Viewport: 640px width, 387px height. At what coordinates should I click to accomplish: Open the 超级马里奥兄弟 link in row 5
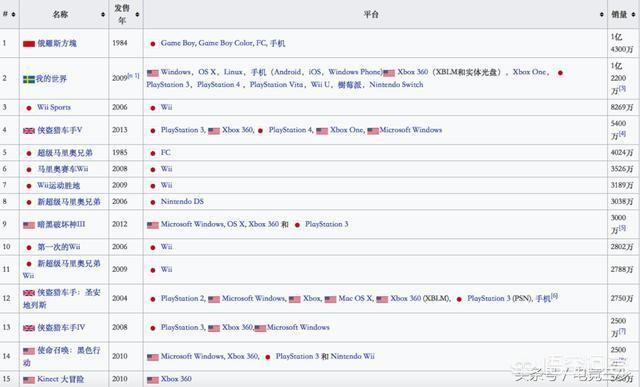pos(65,153)
